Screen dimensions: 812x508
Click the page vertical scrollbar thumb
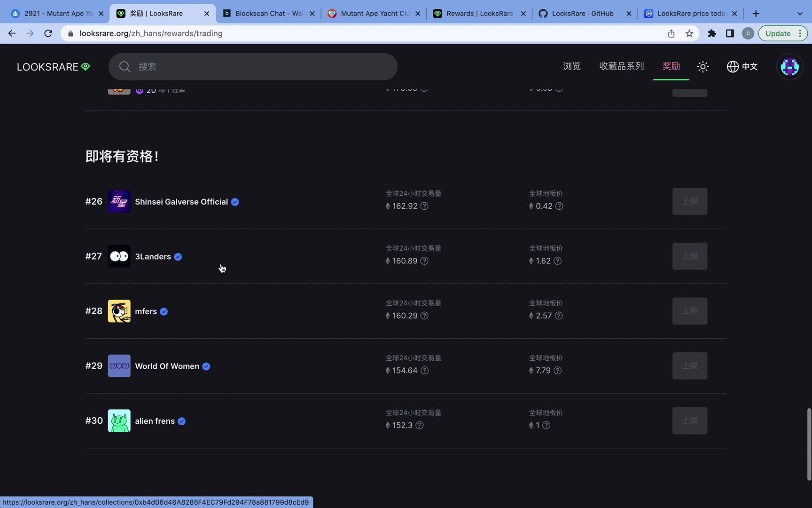[x=809, y=444]
